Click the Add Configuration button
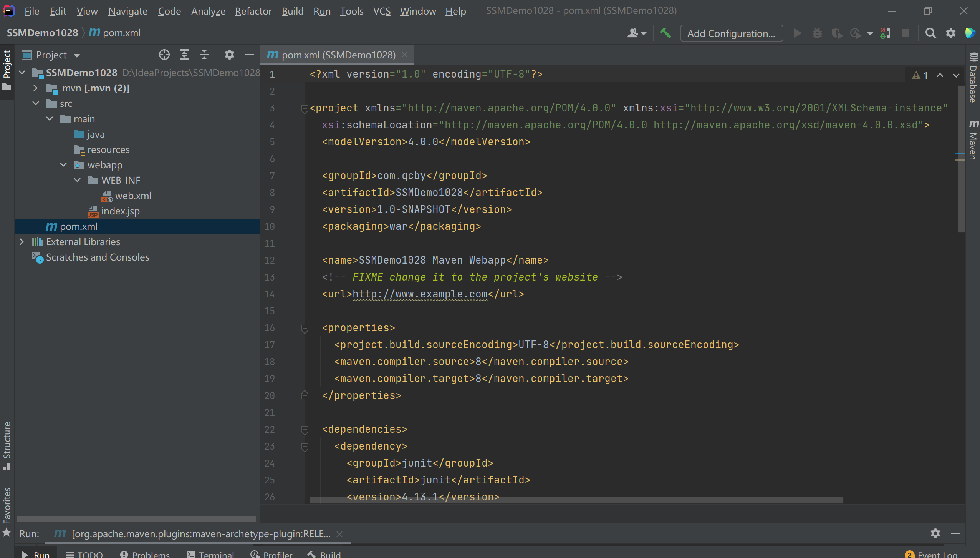This screenshot has width=980, height=558. (731, 33)
